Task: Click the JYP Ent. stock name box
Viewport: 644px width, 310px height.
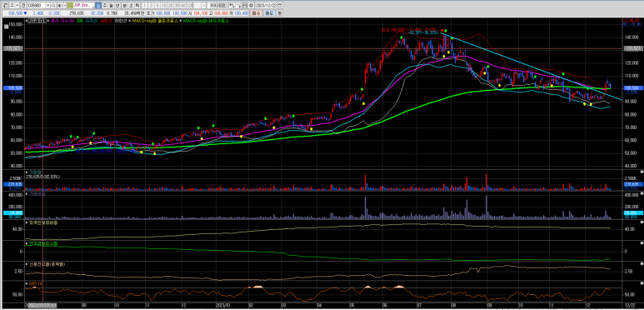Action: tap(83, 5)
